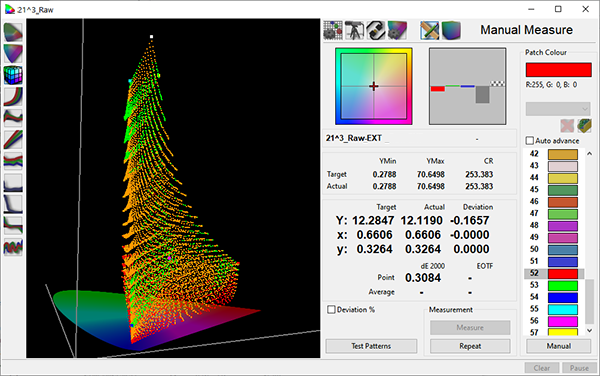Select patch 53 pure green swatch

pos(563,285)
